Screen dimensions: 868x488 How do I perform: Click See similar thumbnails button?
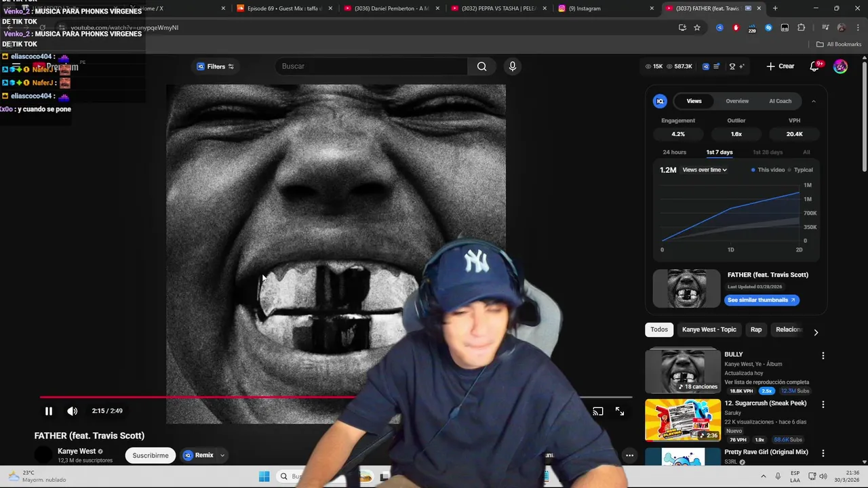tap(762, 300)
